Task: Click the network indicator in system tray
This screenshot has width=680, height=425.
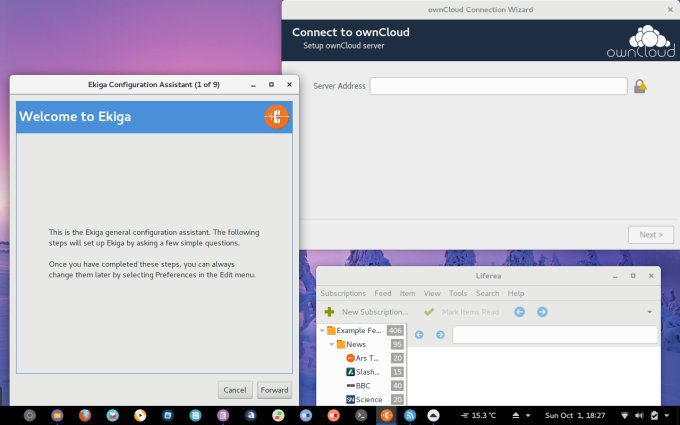Action: [x=625, y=415]
